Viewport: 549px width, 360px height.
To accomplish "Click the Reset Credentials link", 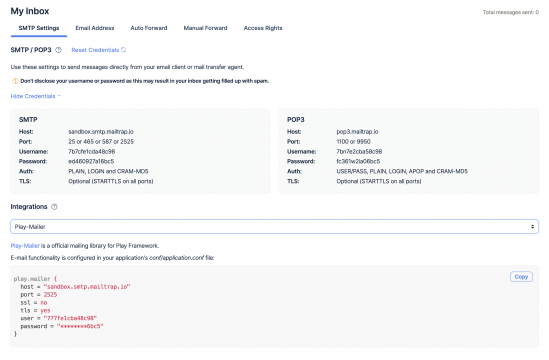I will [95, 50].
